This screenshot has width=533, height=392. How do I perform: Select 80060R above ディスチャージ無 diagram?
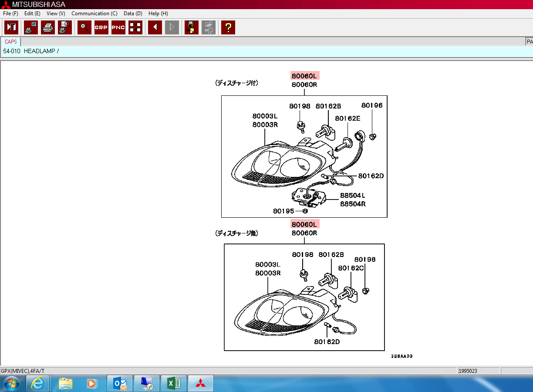point(304,233)
